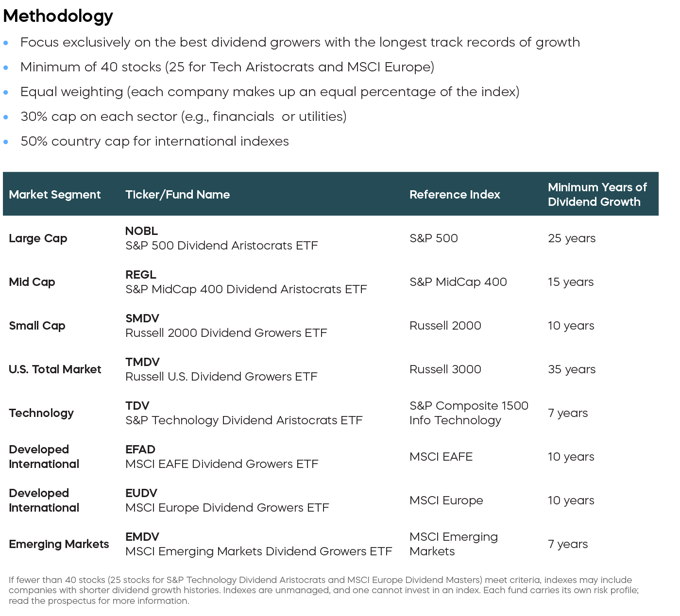This screenshot has height=616, width=680.
Task: Click Minimum Years of Dividend Growth header
Action: coord(597,195)
